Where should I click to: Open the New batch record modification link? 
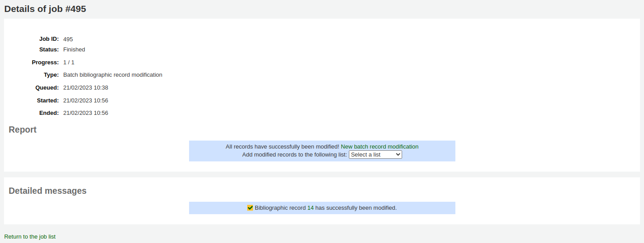(379, 147)
